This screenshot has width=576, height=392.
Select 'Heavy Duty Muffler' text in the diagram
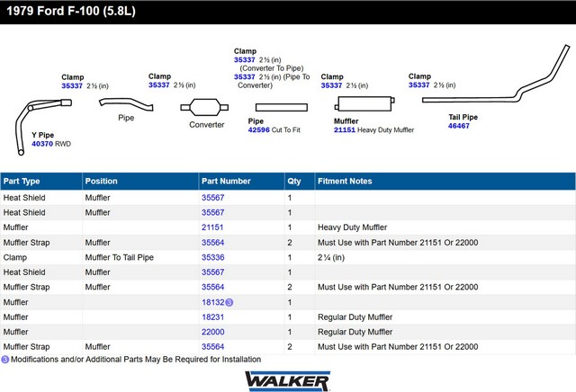pyautogui.click(x=385, y=130)
